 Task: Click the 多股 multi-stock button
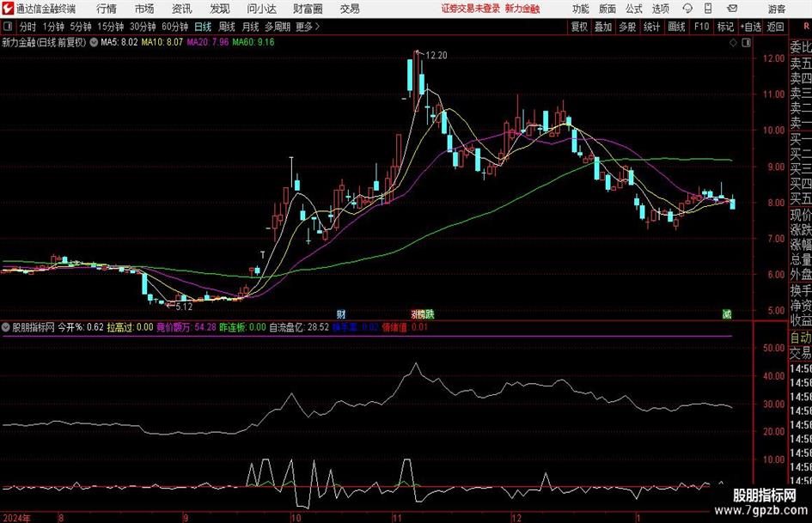627,27
